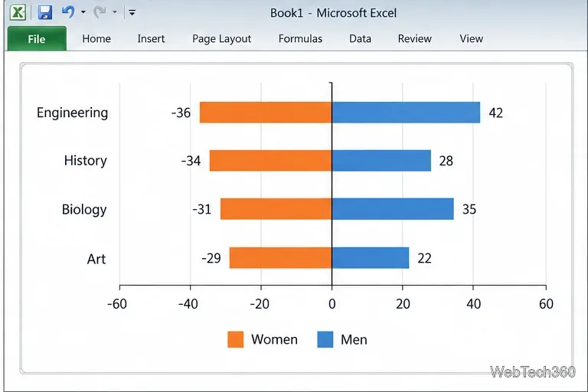Select the Engineering blue Men bar
The image size is (588, 392).
(406, 112)
